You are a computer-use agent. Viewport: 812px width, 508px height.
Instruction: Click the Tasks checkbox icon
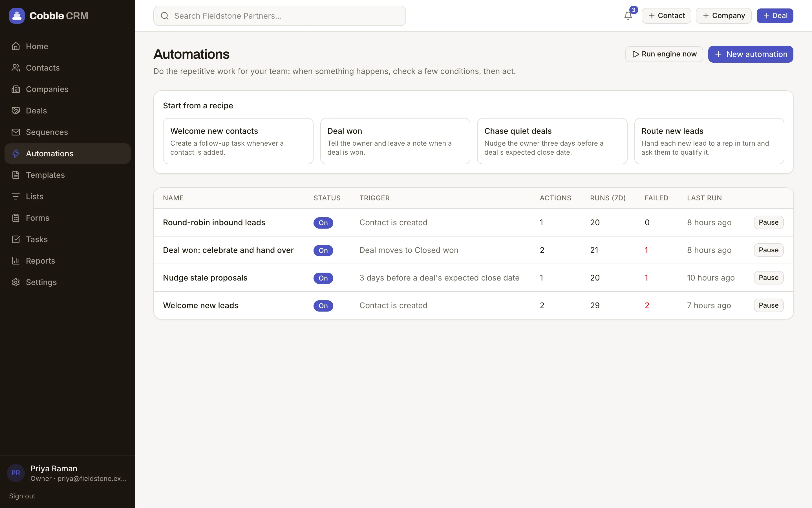(16, 240)
